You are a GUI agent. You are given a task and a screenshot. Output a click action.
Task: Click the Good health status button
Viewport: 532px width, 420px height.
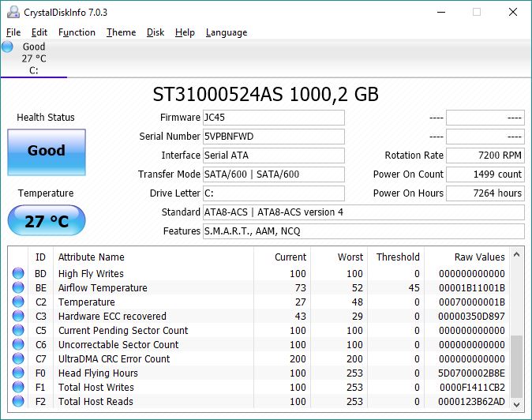tap(47, 152)
